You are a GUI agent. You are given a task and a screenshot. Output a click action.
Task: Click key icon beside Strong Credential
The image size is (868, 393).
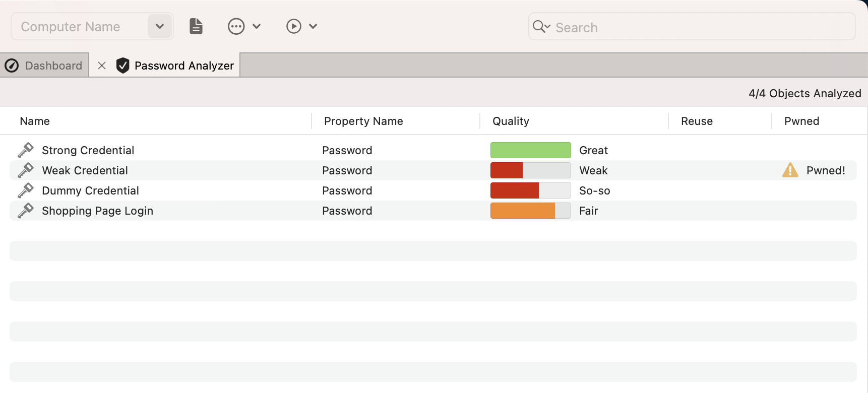25,150
